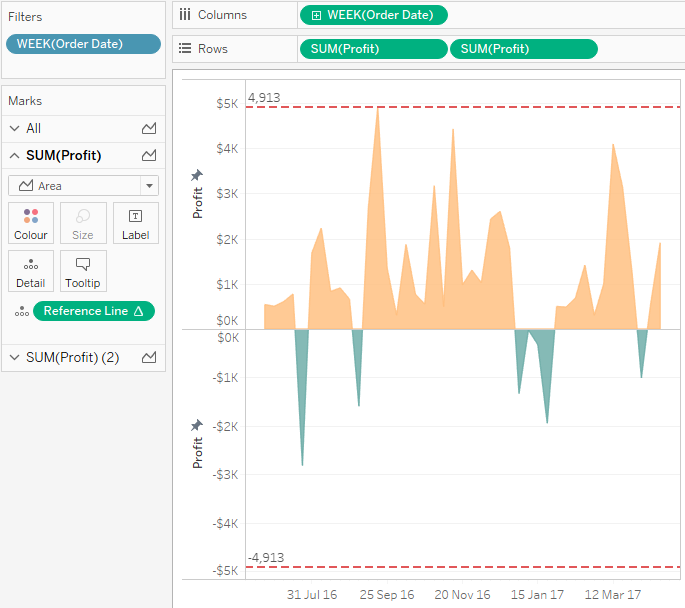
Task: Open the Detail marks card
Action: (31, 271)
